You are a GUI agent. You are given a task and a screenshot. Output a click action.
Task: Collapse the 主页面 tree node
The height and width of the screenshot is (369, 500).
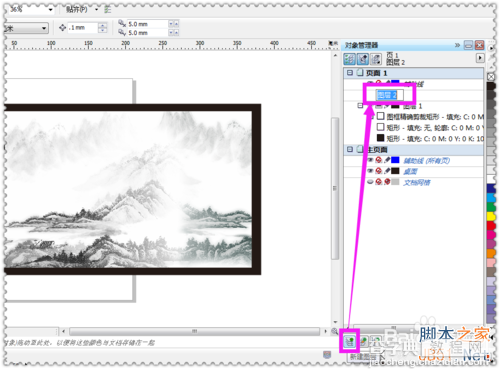tap(350, 149)
